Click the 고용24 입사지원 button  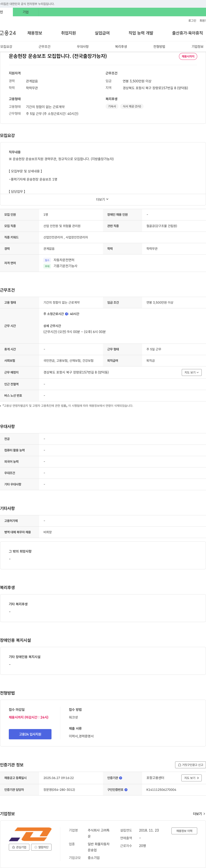point(30,734)
